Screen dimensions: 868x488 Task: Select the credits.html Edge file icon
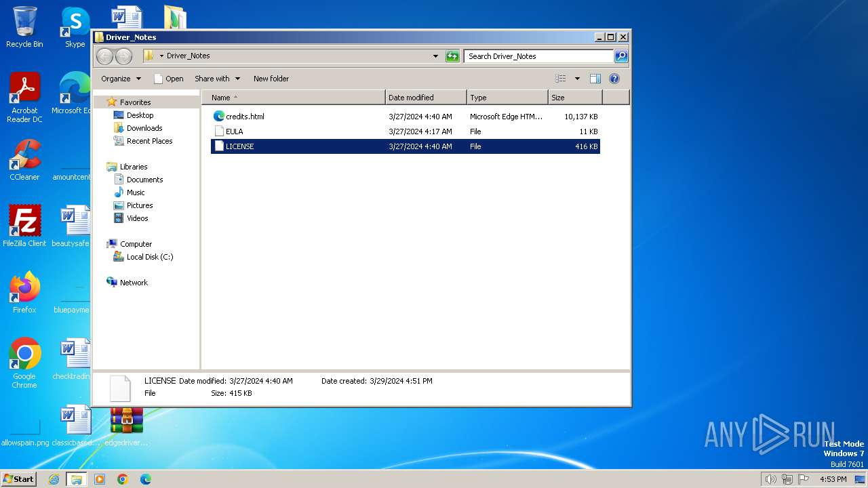pyautogui.click(x=219, y=116)
